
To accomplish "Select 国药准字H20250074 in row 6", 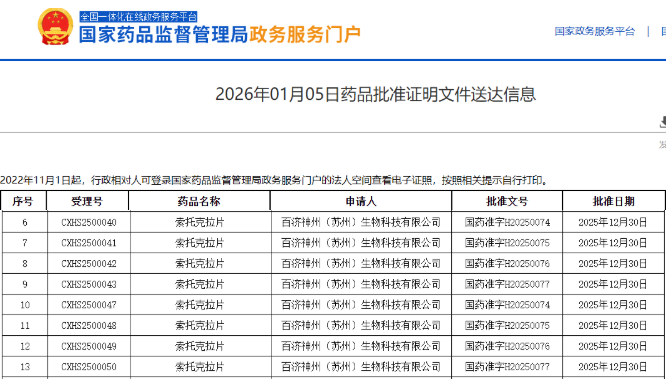I will tap(507, 222).
